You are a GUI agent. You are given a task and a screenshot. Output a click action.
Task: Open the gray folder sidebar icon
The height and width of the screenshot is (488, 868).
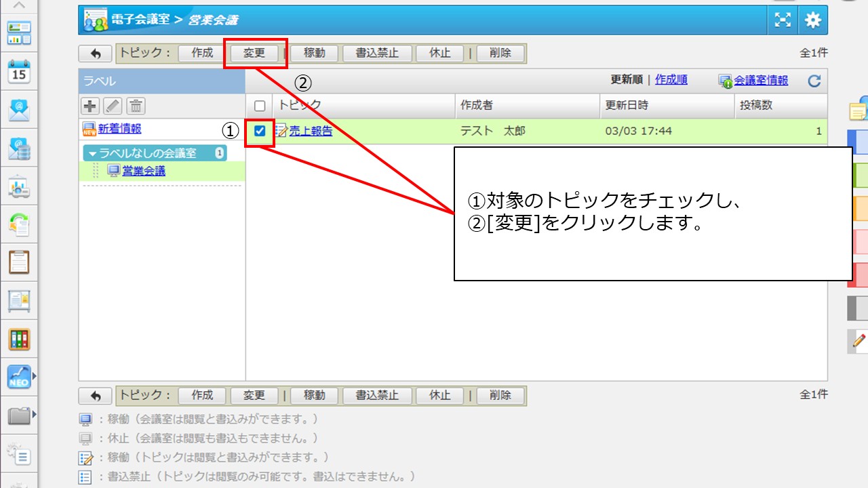(x=19, y=415)
